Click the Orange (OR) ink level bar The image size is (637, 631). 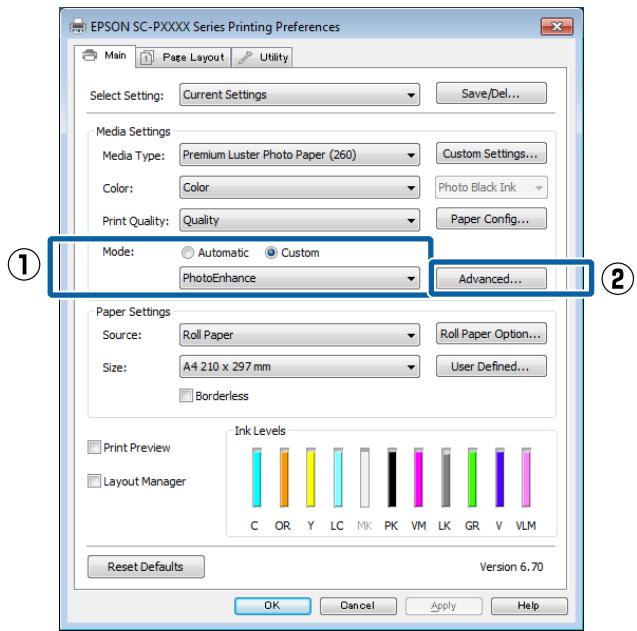click(x=284, y=477)
